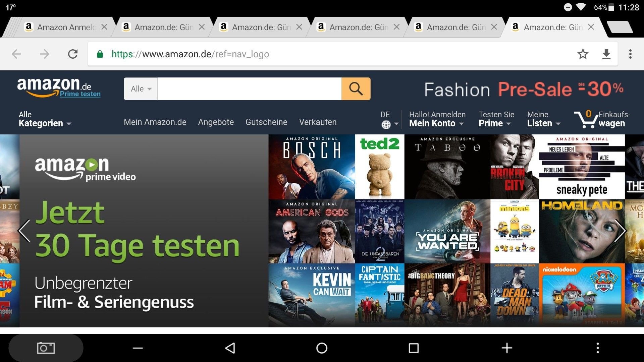Go forward with the browser forward arrow
The image size is (644, 362).
44,54
